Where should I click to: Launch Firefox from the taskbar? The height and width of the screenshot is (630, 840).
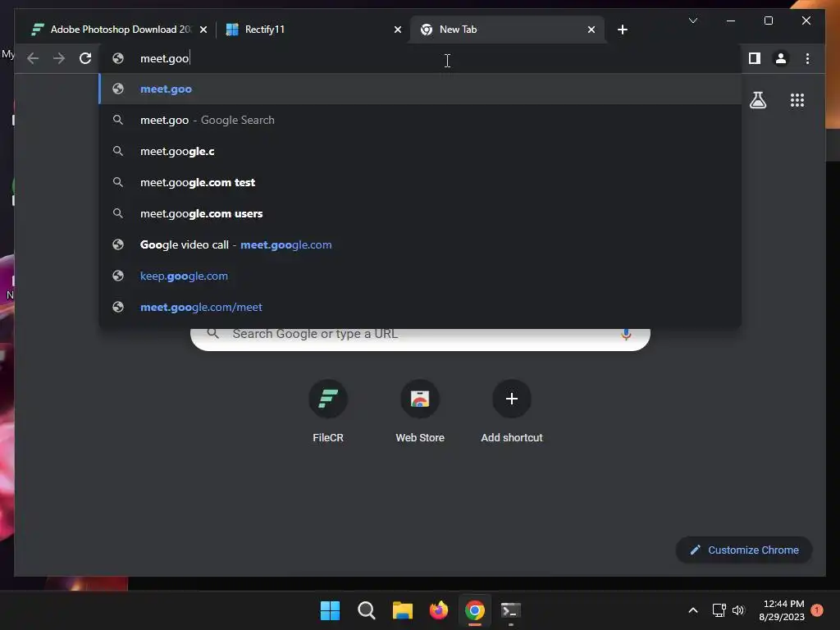click(439, 610)
